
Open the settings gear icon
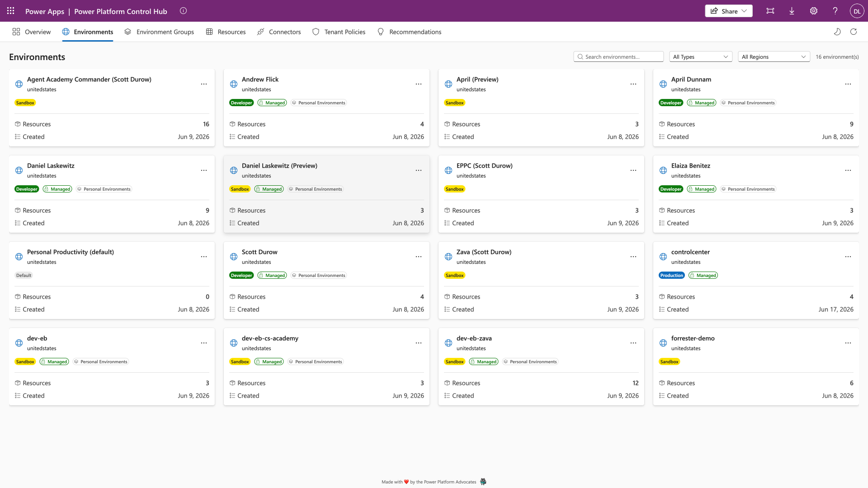tap(814, 11)
